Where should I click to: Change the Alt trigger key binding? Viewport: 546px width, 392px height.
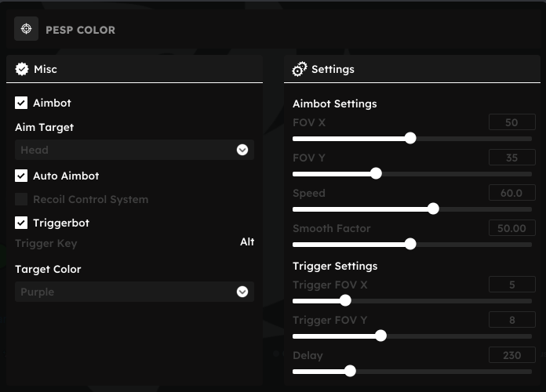pyautogui.click(x=247, y=241)
